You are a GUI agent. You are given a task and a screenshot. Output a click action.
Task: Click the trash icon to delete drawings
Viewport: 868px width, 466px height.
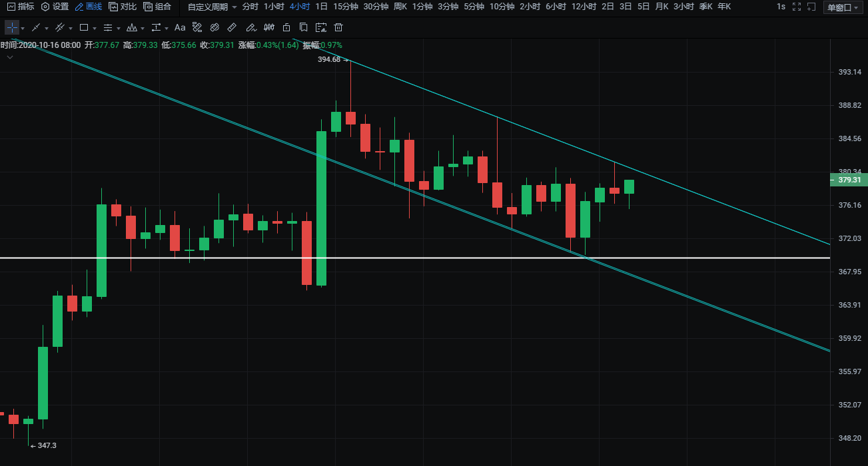338,28
